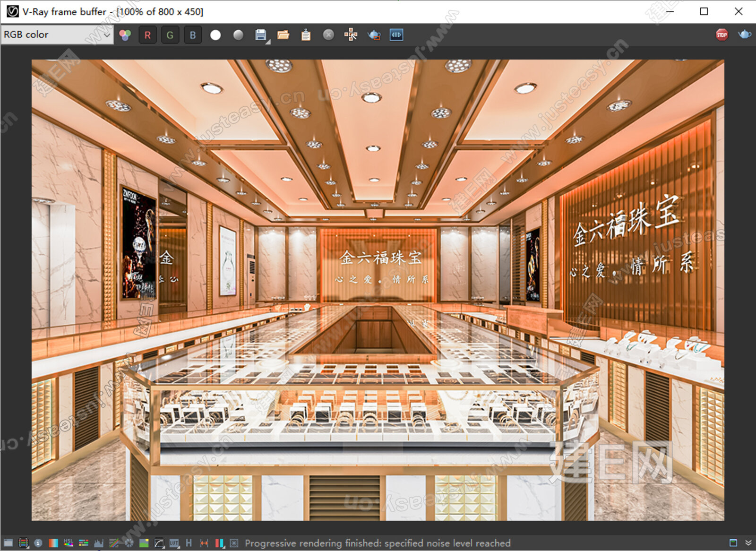Load image from the folder icon
The image size is (756, 551).
(283, 35)
